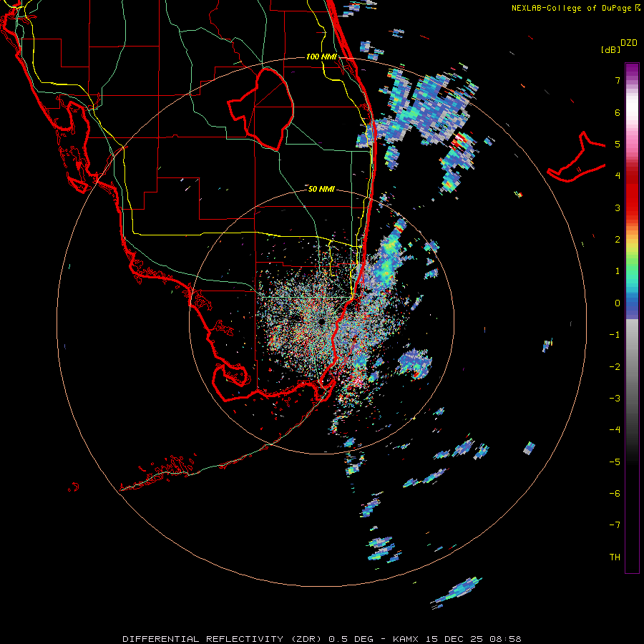Screen dimensions: 644x644
Task: Click the 6 value on color scale
Action: click(618, 112)
